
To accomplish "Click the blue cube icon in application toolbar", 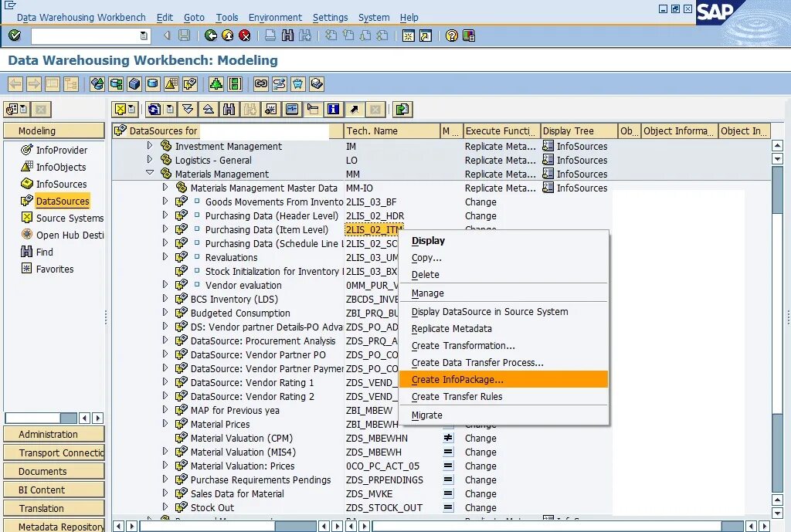I will pyautogui.click(x=134, y=83).
